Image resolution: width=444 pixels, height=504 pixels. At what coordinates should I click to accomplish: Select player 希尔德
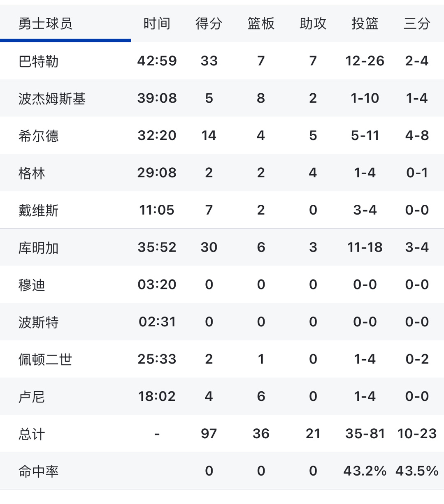(38, 136)
